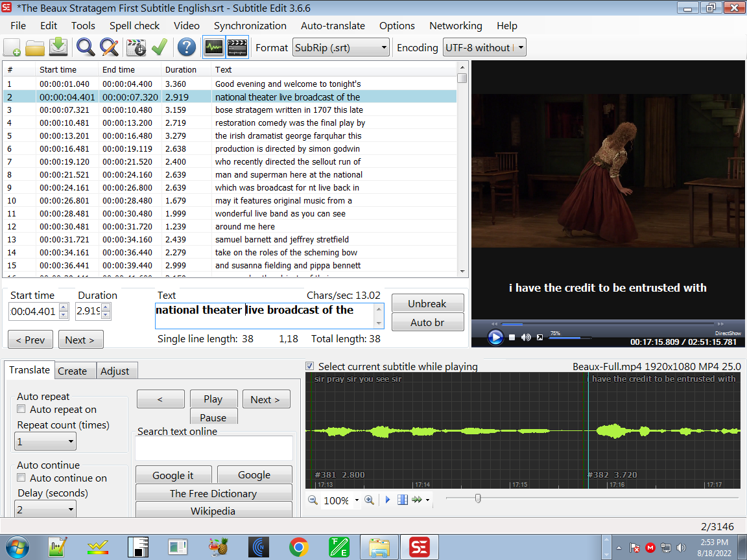Select subtitle row 'around me here'
747x560 pixels.
point(230,227)
